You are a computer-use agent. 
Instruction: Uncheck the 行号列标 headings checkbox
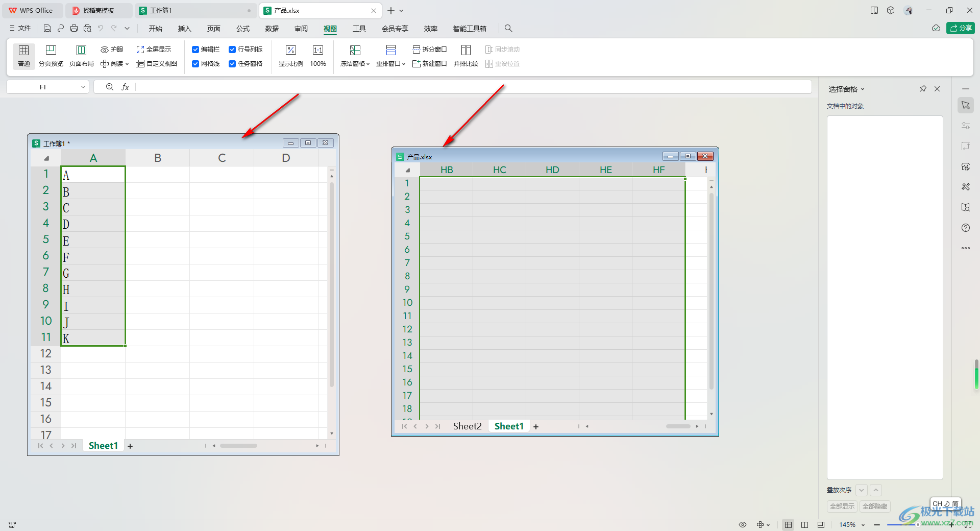tap(232, 50)
